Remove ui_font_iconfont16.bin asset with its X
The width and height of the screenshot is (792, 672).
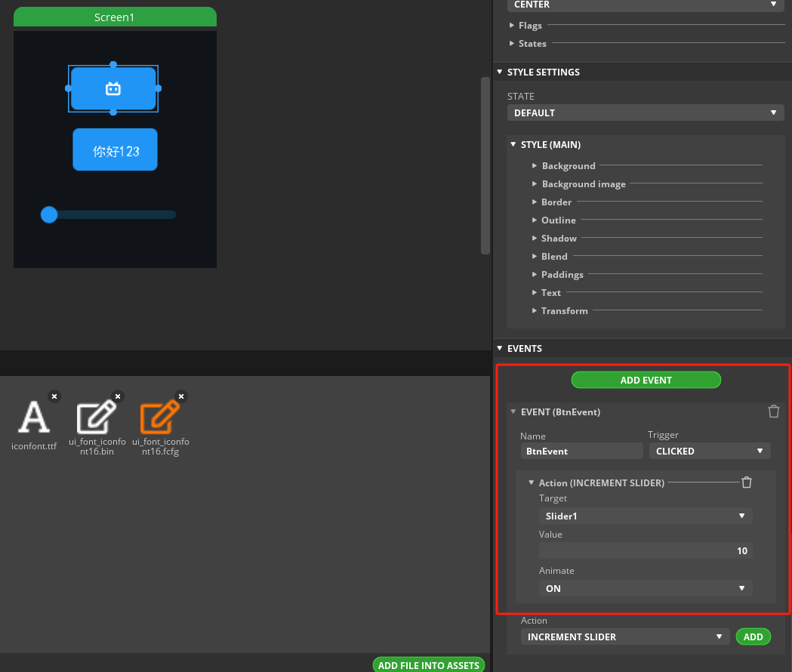click(x=117, y=396)
